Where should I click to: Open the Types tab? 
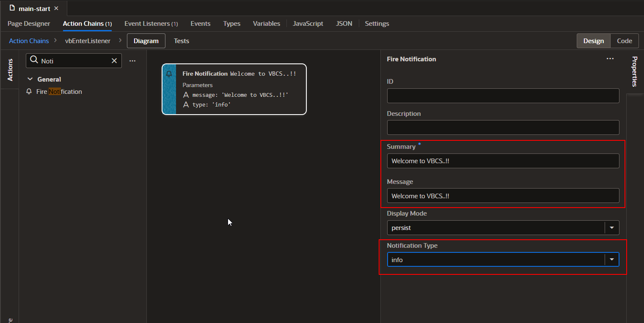[232, 24]
